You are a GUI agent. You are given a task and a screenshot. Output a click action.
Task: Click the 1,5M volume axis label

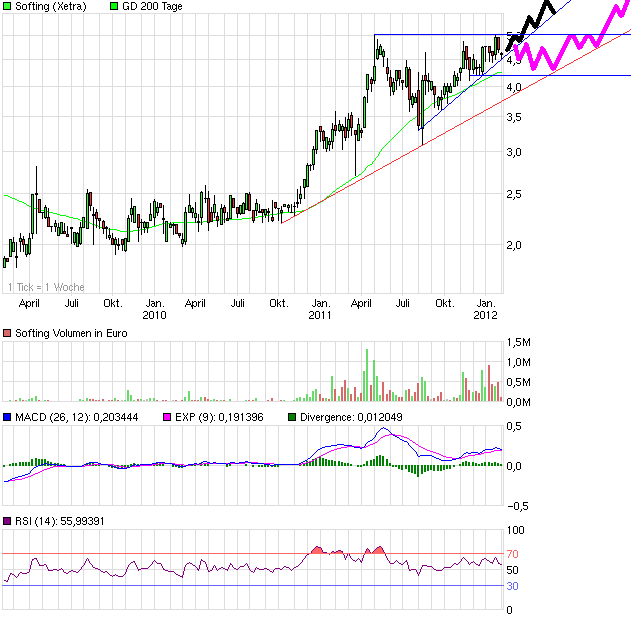(x=519, y=342)
